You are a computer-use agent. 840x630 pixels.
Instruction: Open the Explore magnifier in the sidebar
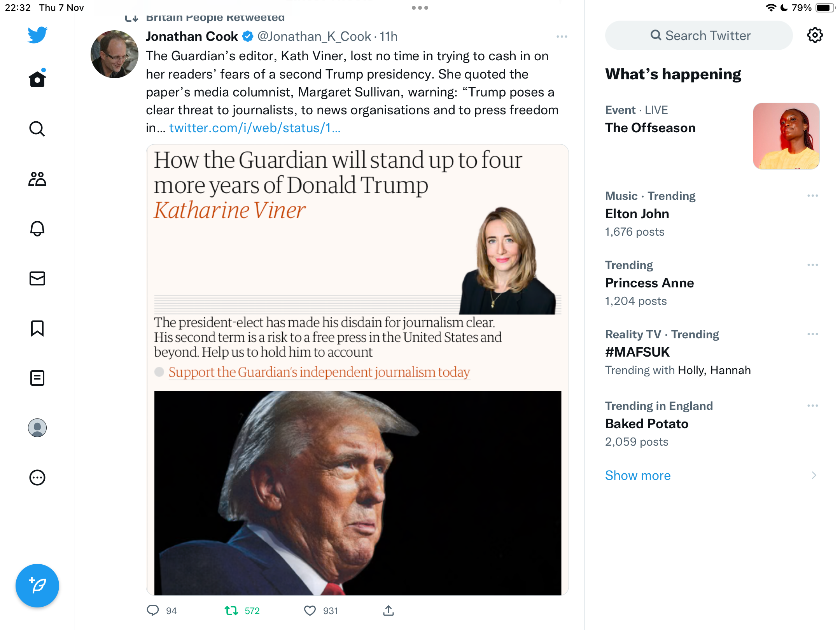click(37, 129)
